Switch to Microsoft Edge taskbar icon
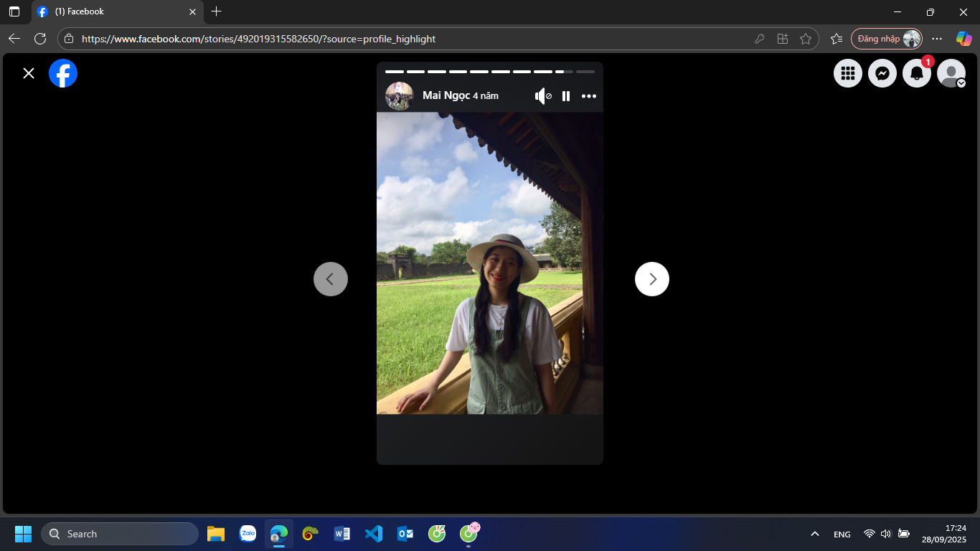 [x=279, y=534]
